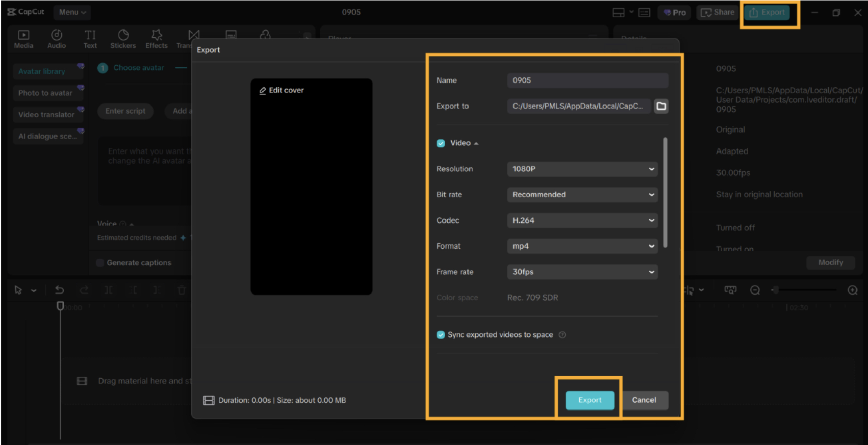Open the Resolution 1080P dropdown

(x=582, y=169)
